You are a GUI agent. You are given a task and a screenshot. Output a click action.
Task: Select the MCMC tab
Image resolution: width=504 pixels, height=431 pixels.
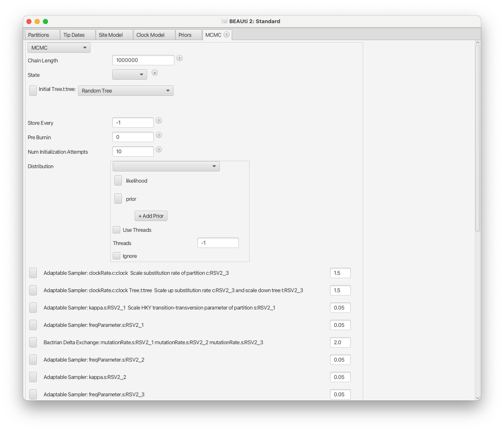(x=217, y=35)
